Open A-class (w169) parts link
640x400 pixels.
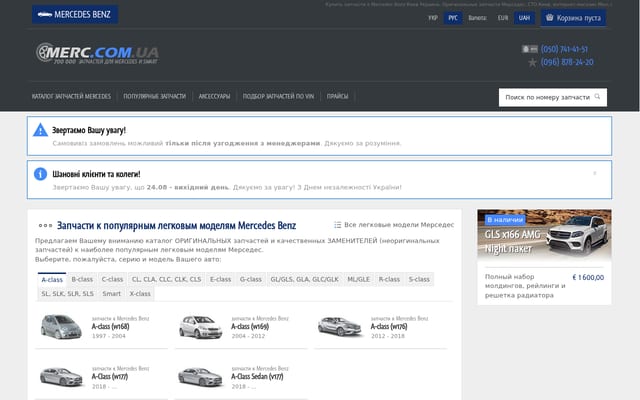(x=250, y=327)
